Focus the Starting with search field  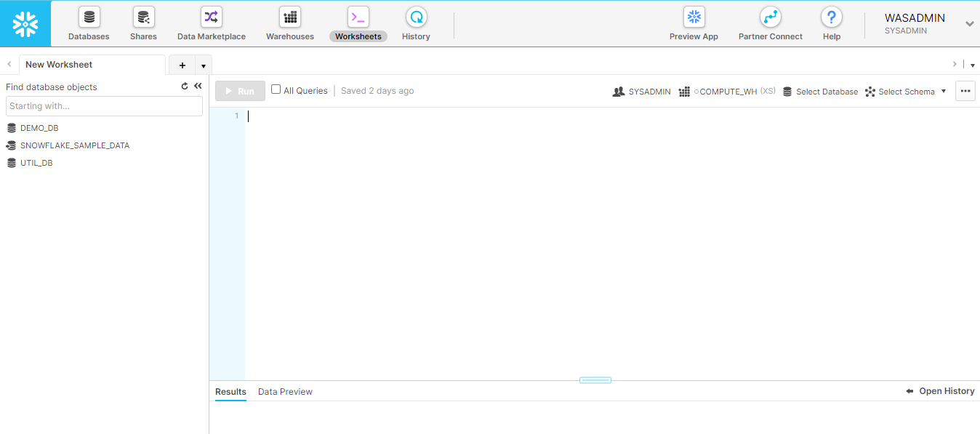pos(104,106)
